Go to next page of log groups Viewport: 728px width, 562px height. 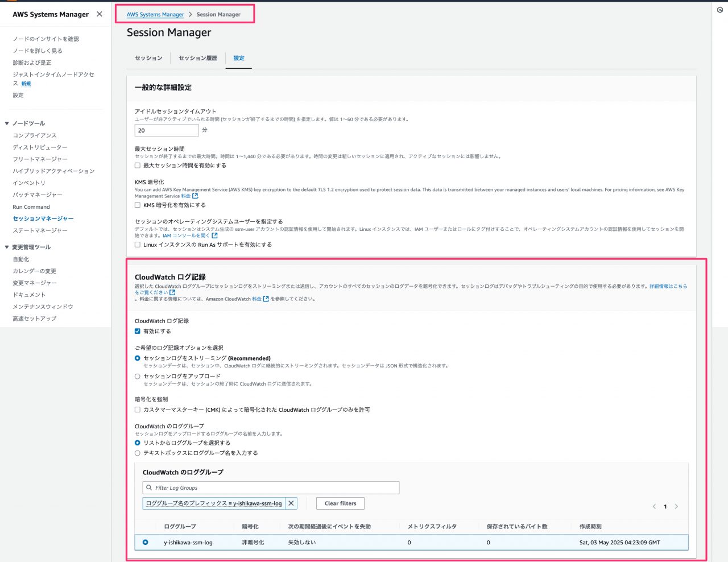[x=676, y=507]
